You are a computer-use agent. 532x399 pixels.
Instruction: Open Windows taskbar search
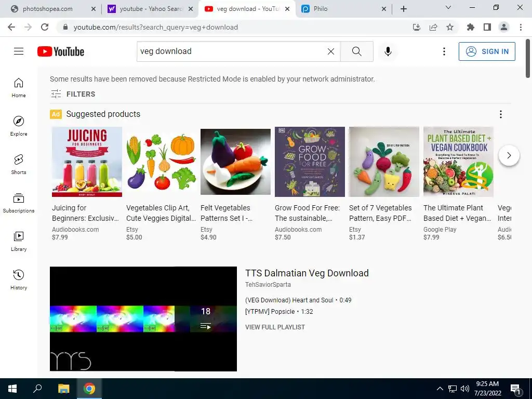37,389
